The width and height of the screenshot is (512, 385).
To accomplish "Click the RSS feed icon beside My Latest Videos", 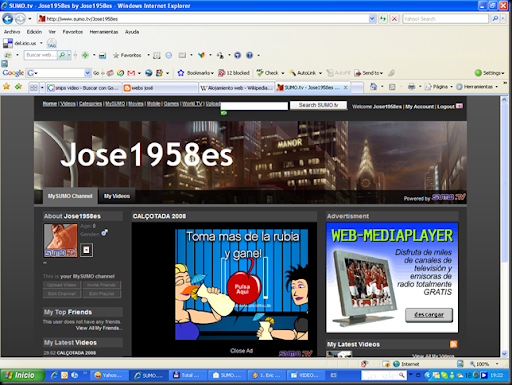I will pyautogui.click(x=453, y=344).
